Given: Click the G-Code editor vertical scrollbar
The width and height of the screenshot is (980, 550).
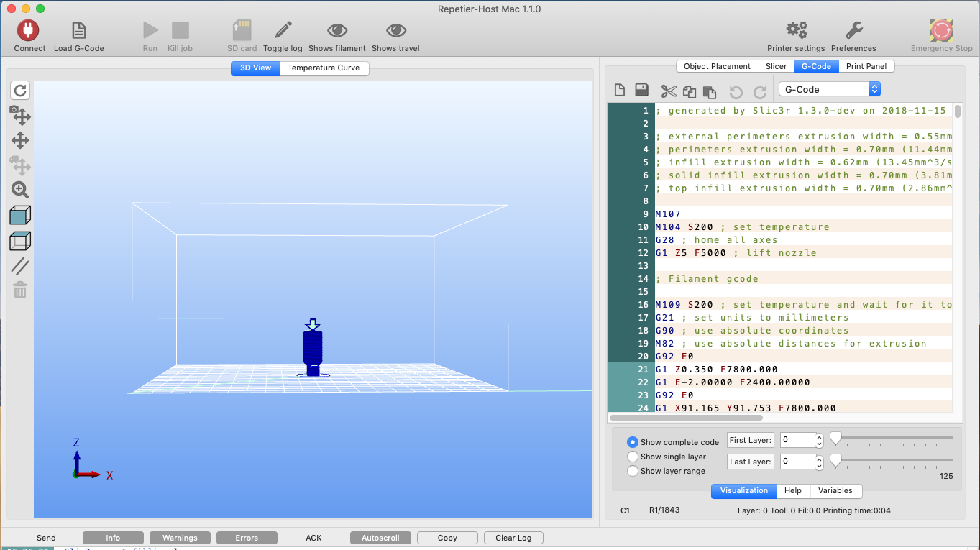Looking at the screenshot, I should (958, 111).
